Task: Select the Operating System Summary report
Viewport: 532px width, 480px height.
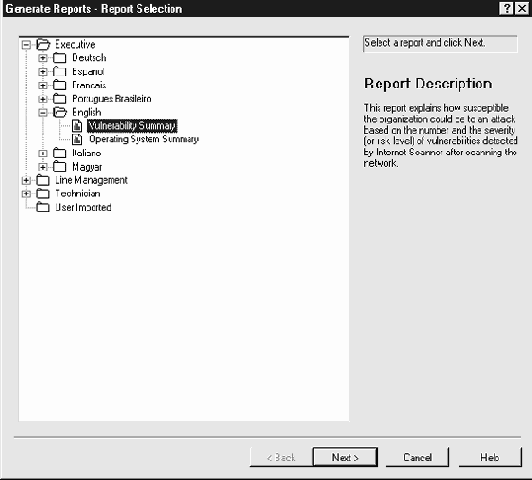Action: (144, 139)
